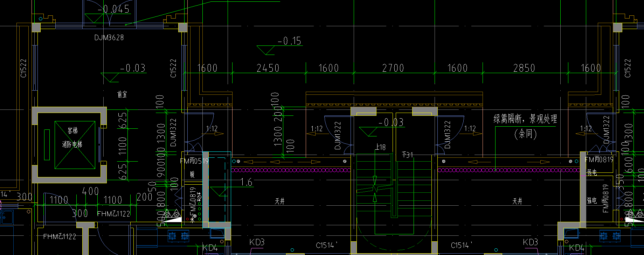
Task: Click the DJM3628 door label
Action: (109, 37)
